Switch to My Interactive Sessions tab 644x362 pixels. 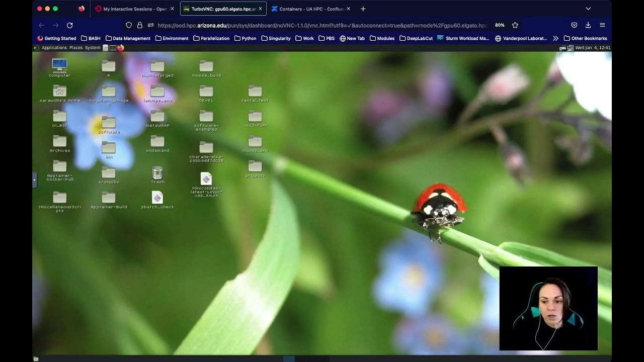135,9
